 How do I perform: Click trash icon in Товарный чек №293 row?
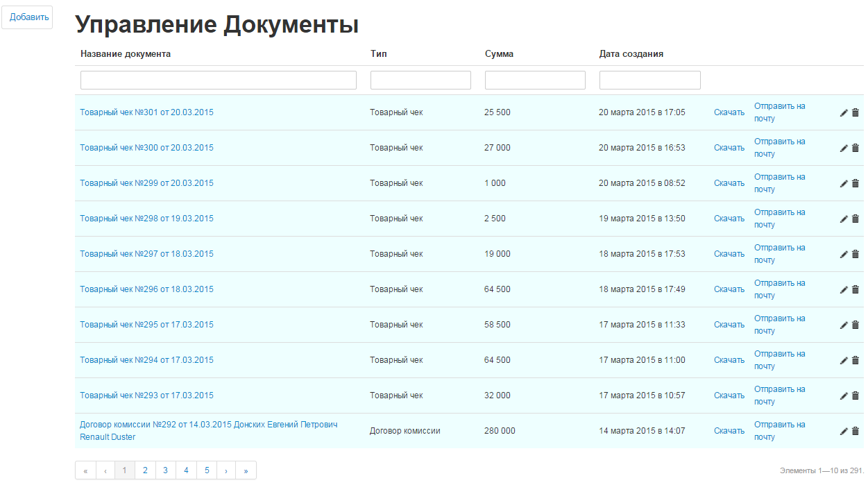click(856, 395)
